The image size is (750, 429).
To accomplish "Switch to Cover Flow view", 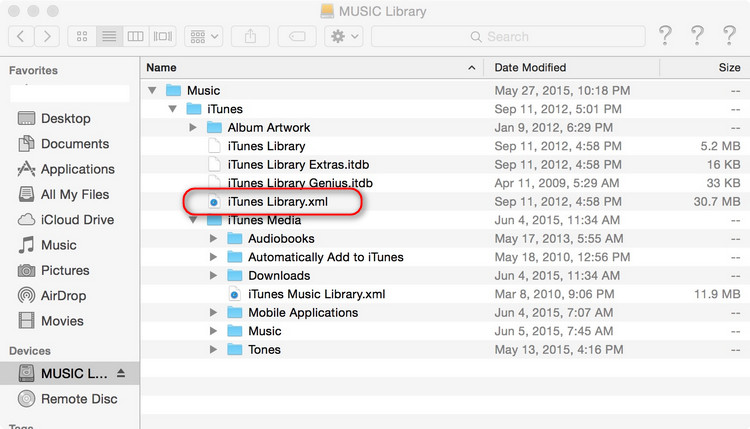I will 163,36.
